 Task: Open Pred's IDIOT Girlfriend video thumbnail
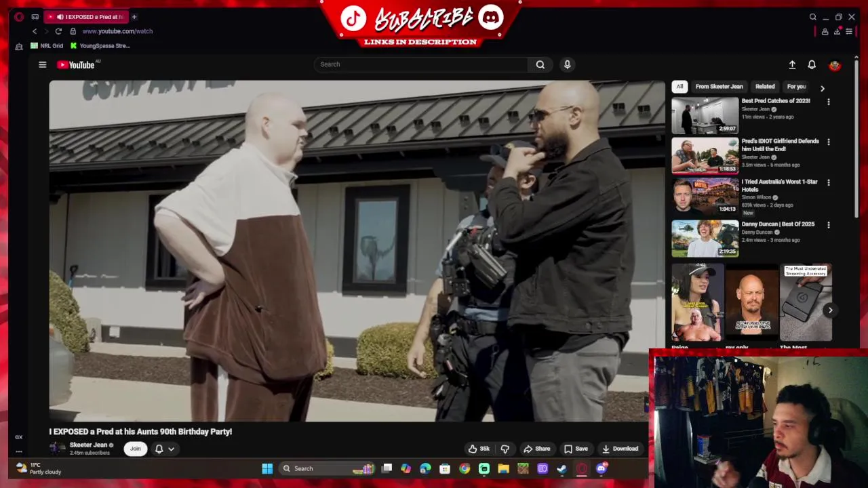705,156
